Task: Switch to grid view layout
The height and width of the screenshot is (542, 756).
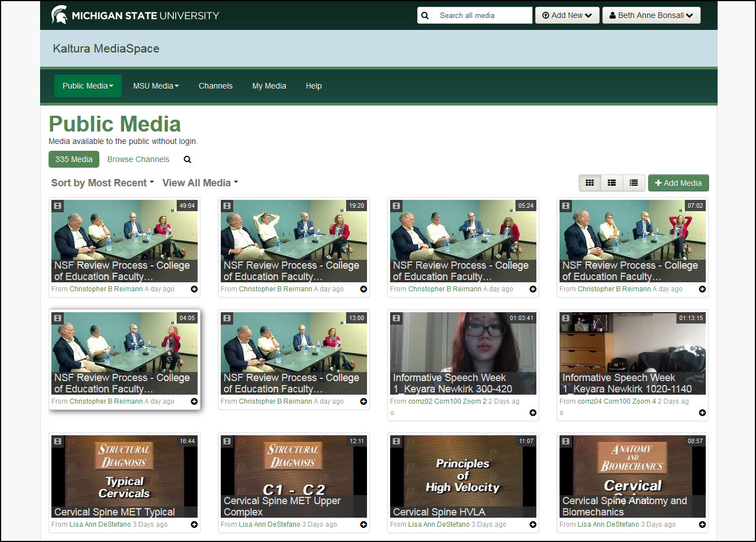Action: coord(589,182)
